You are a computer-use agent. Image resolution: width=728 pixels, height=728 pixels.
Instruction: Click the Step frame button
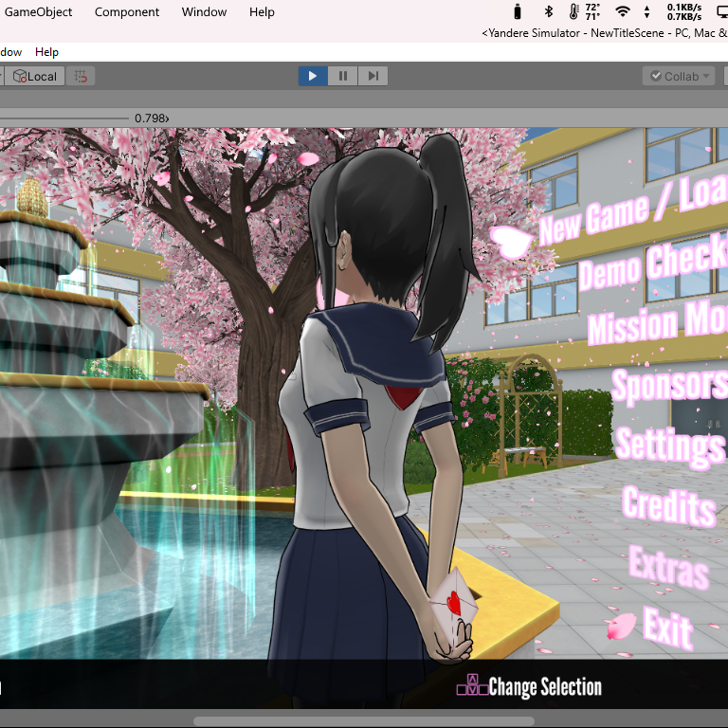[x=373, y=76]
